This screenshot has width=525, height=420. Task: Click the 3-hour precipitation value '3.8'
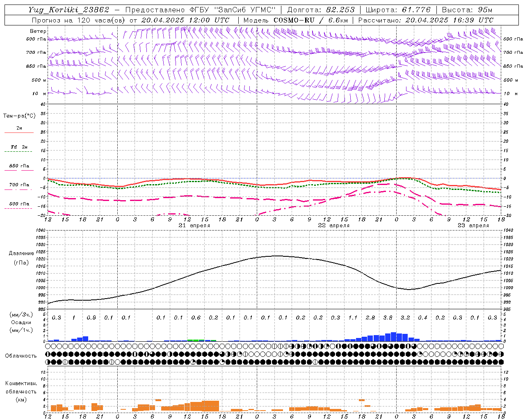click(x=388, y=317)
